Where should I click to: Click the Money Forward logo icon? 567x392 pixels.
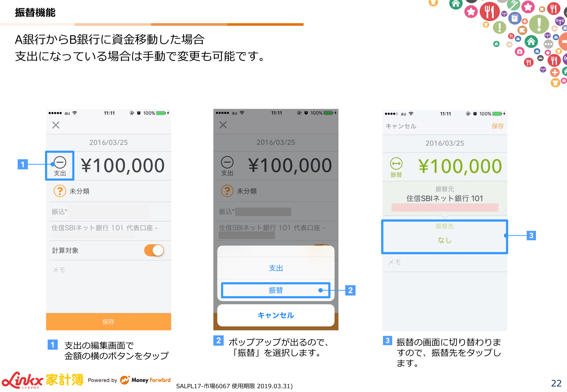pos(125,380)
